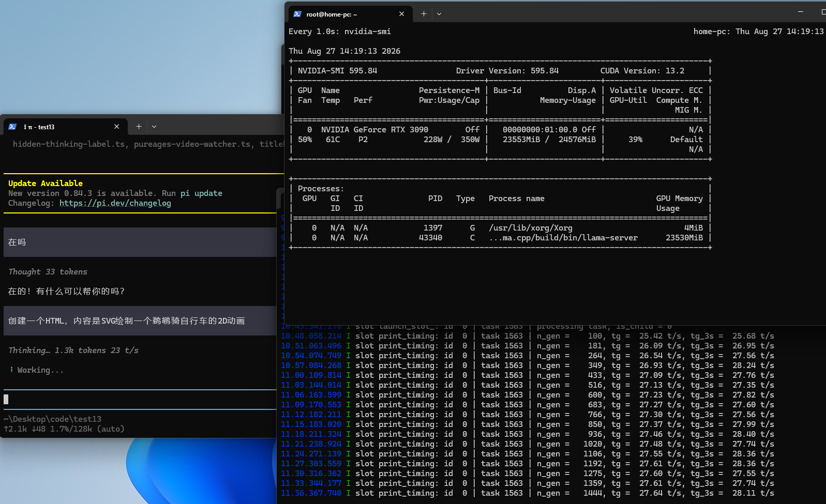826x504 pixels.
Task: Open the pi.dev/changelog link
Action: pyautogui.click(x=115, y=203)
